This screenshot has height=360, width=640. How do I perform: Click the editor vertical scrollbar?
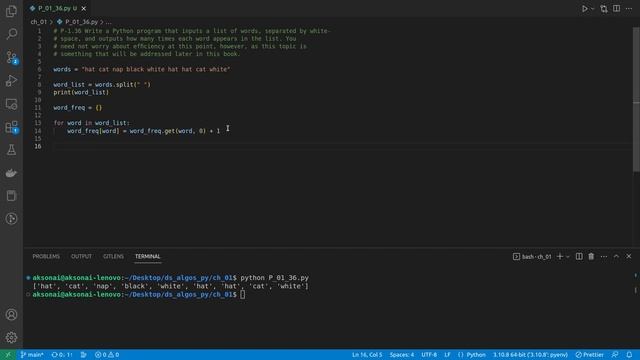coord(636,100)
